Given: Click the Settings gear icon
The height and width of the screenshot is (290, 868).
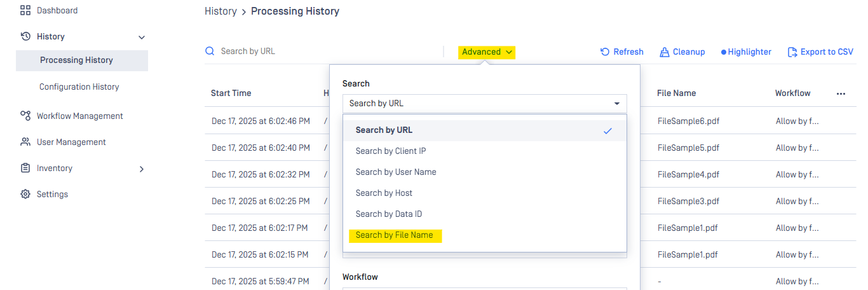Looking at the screenshot, I should [25, 194].
